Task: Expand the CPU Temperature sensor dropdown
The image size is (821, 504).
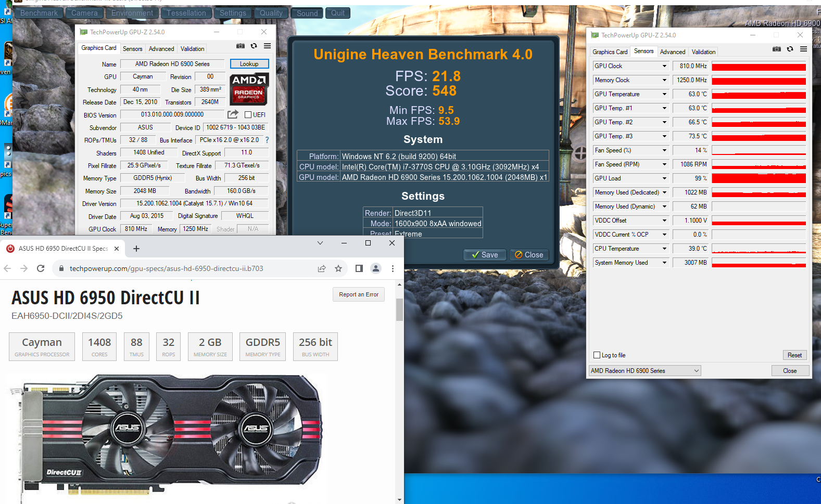Action: click(664, 249)
